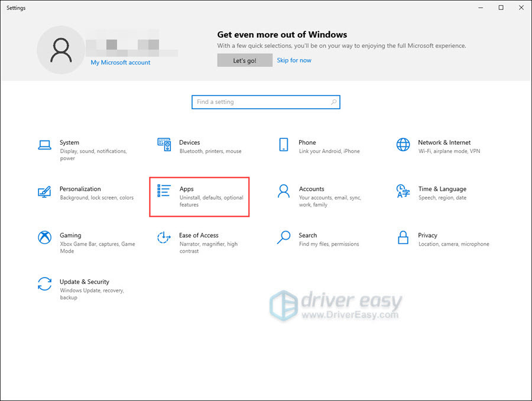Select the Search magnifier category icon
The width and height of the screenshot is (532, 401).
coord(284,237)
